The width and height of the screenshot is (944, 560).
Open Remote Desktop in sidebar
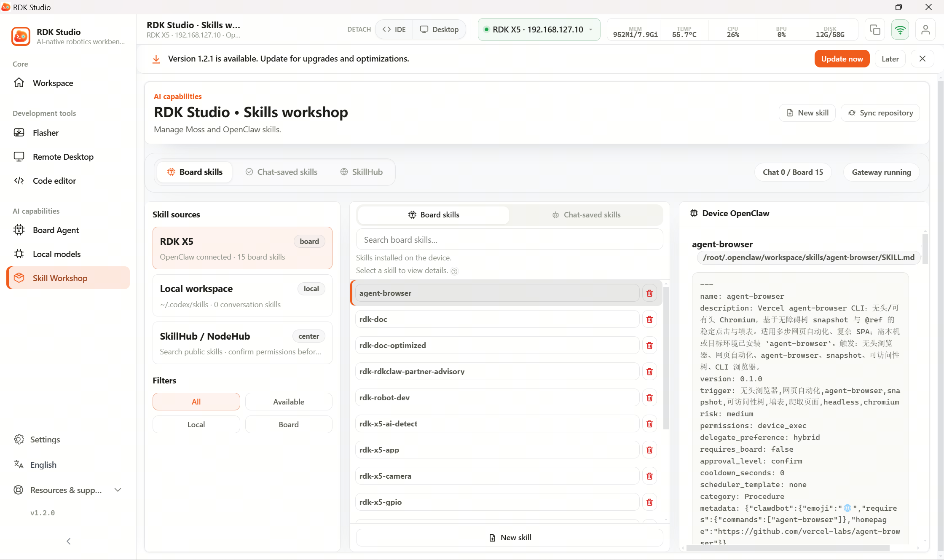68,157
